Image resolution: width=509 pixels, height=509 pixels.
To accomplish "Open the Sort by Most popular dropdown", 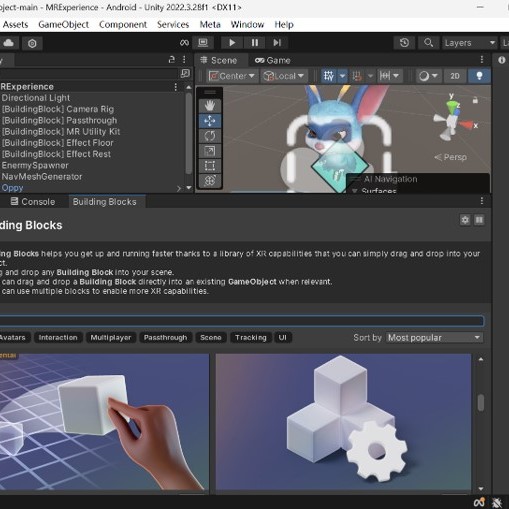I will [x=435, y=338].
